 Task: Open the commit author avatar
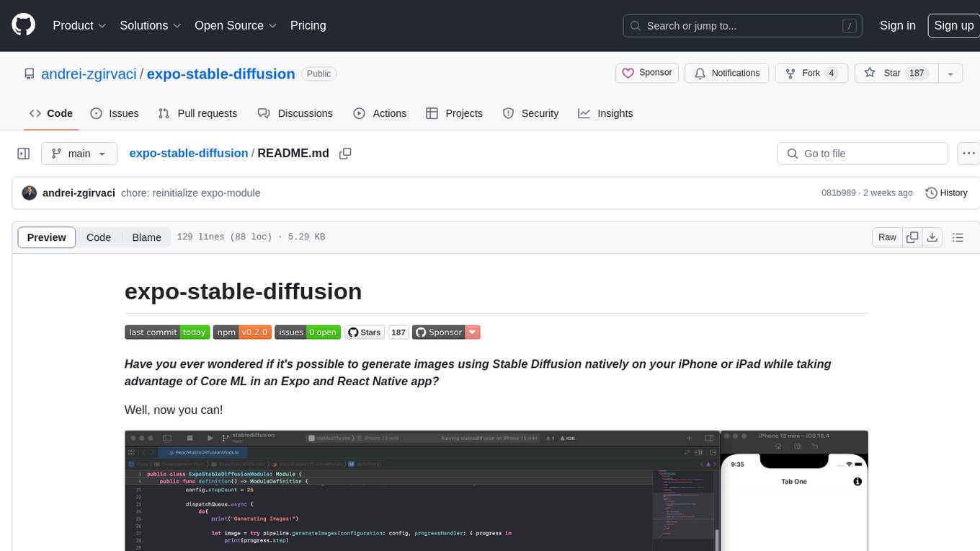(x=30, y=193)
